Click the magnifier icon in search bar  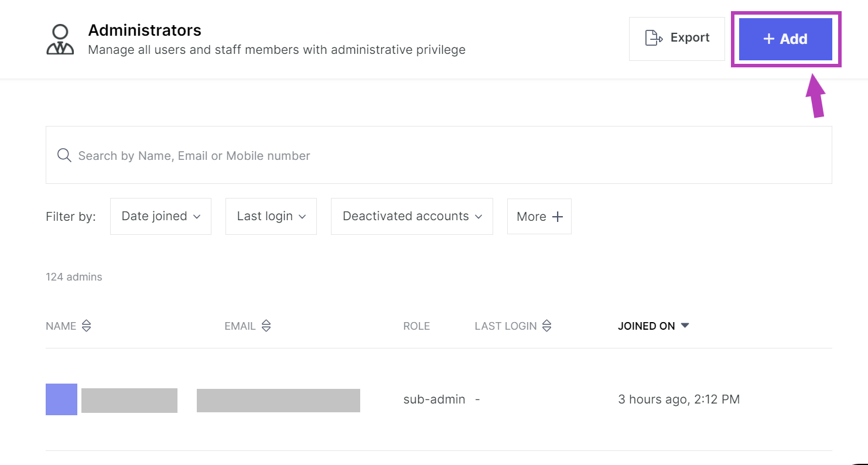(x=64, y=155)
